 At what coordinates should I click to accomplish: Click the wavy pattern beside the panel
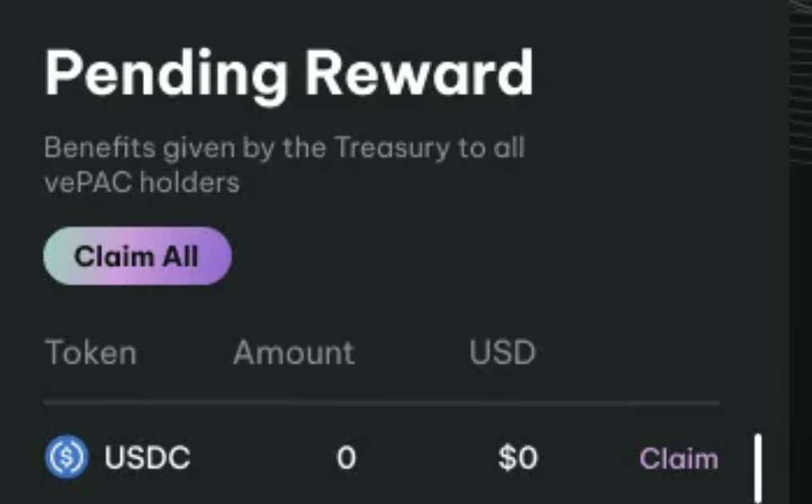[x=801, y=80]
